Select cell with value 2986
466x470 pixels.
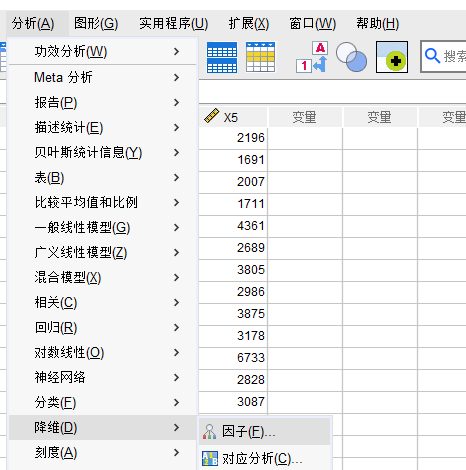[x=233, y=292]
